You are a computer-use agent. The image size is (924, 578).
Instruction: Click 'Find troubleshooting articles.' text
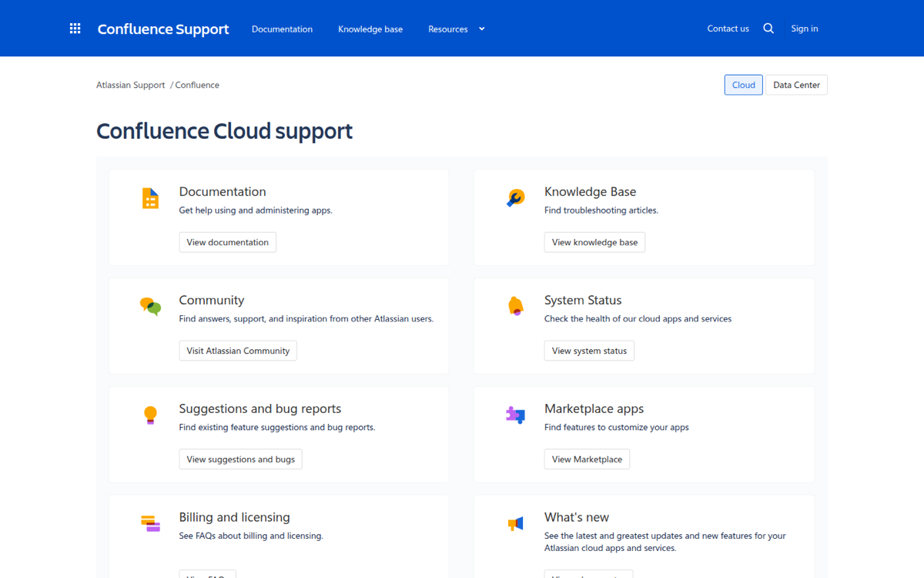(x=601, y=210)
